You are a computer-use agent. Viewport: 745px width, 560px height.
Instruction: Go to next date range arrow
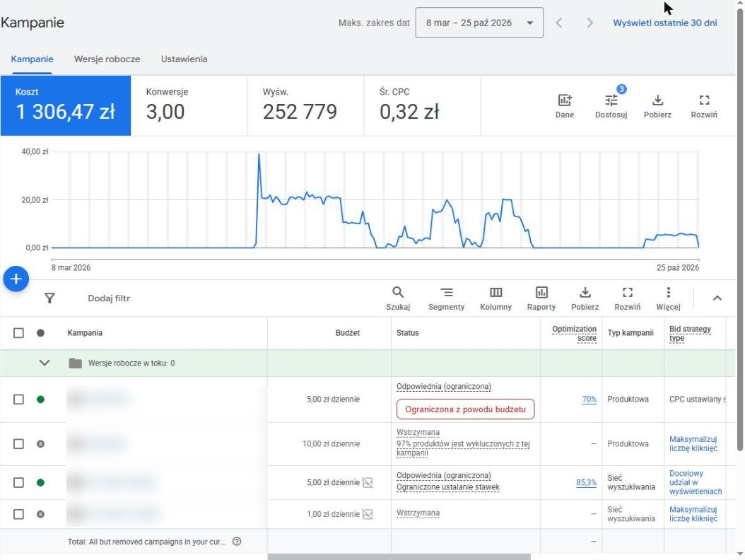click(589, 23)
